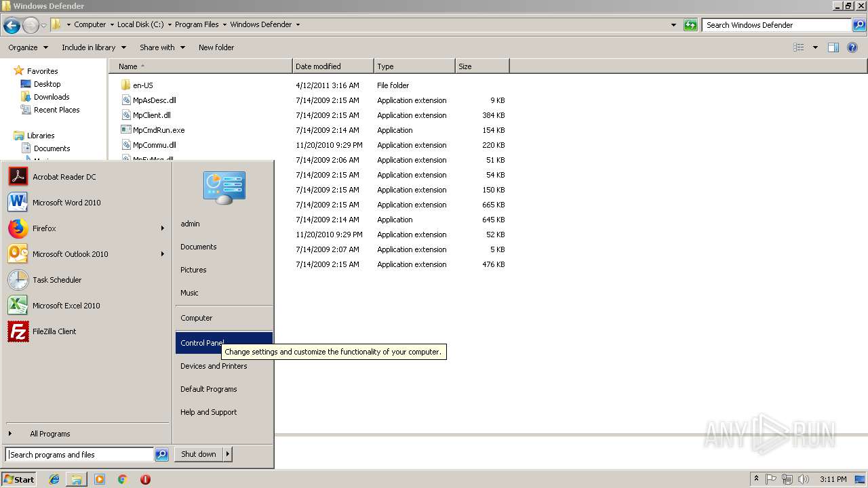Open Windows Media Player taskbar icon
Screen dimensions: 868x488
100,479
